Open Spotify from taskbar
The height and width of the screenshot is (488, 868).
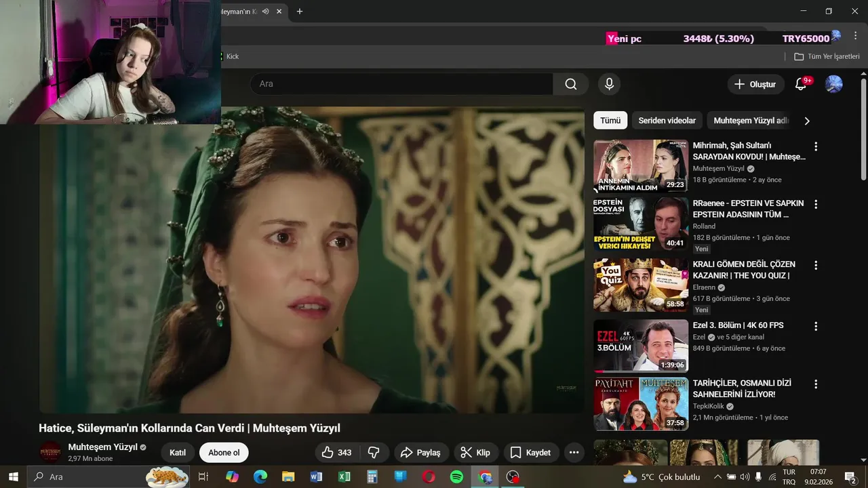pyautogui.click(x=456, y=476)
